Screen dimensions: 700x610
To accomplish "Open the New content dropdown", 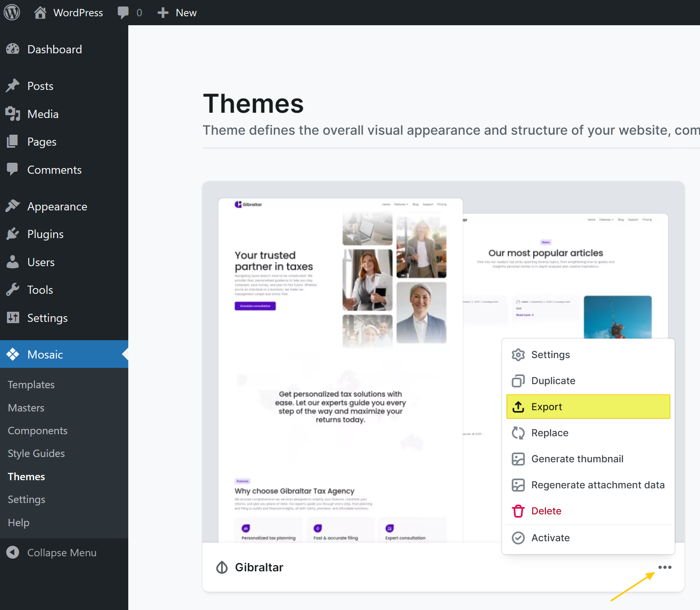I will [x=178, y=13].
